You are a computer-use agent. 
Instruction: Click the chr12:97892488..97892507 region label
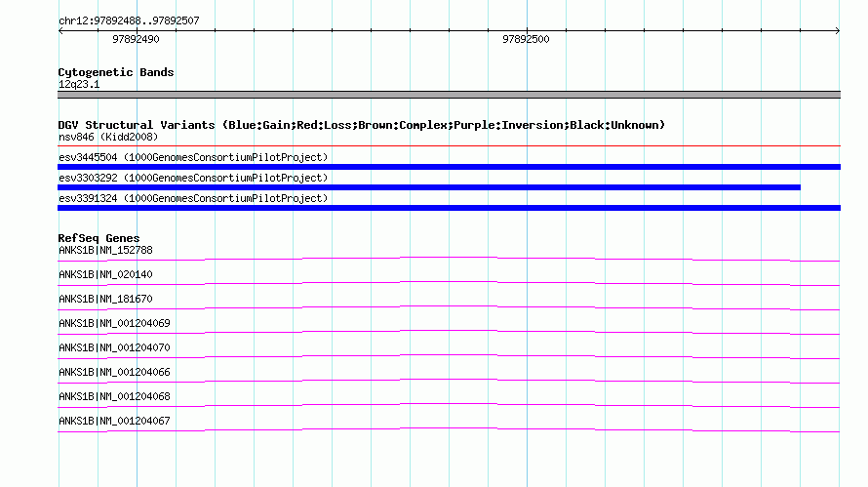(129, 20)
